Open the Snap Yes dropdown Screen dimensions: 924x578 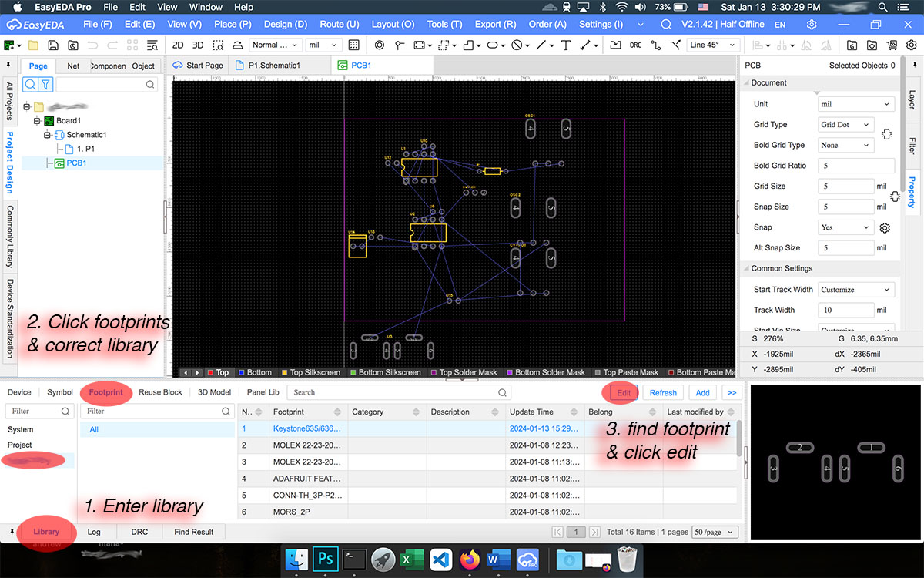[x=845, y=227]
